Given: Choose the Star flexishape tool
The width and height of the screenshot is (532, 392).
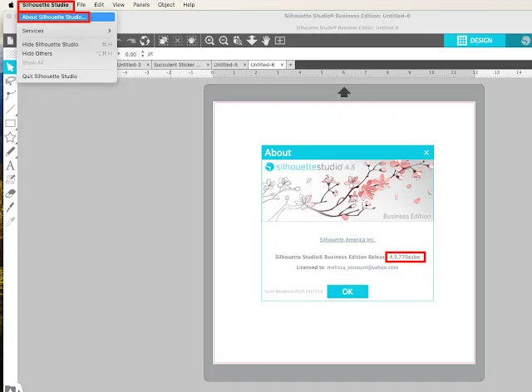Looking at the screenshot, I should (10, 137).
